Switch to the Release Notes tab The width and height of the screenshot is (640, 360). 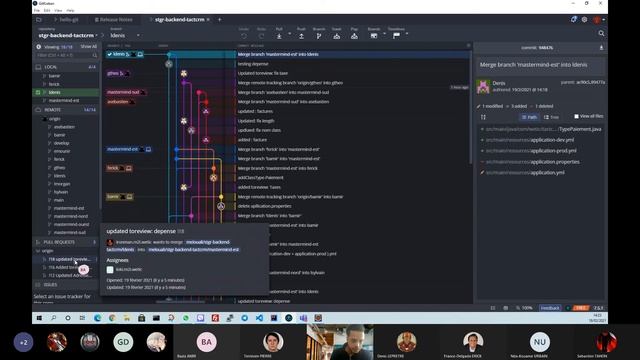(x=113, y=20)
